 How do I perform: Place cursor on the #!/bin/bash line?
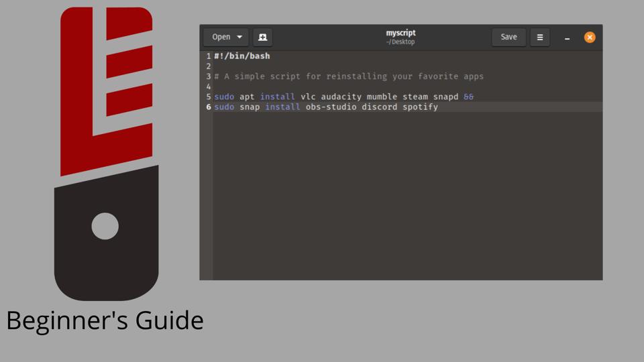(x=242, y=56)
